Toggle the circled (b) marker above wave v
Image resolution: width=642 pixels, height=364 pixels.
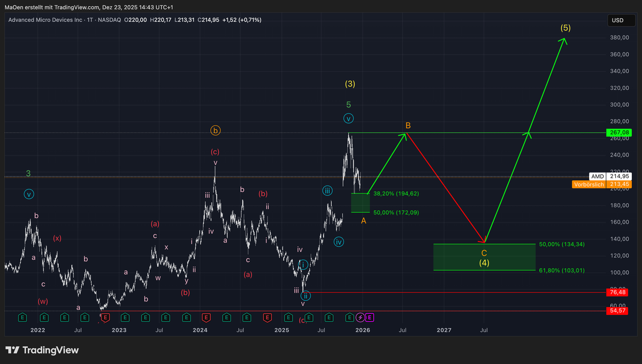(x=215, y=130)
